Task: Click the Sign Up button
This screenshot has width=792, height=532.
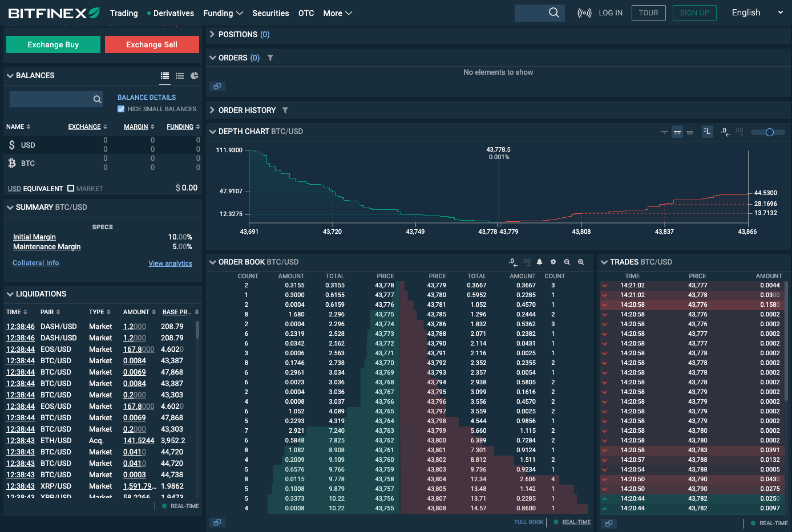Action: [x=694, y=13]
